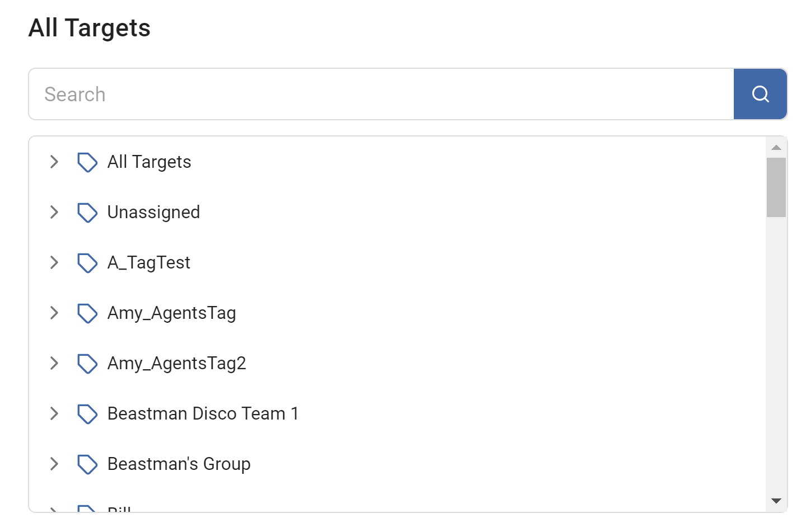The width and height of the screenshot is (806, 532).
Task: Click the tag icon beside A_TagTest
Action: coord(87,263)
